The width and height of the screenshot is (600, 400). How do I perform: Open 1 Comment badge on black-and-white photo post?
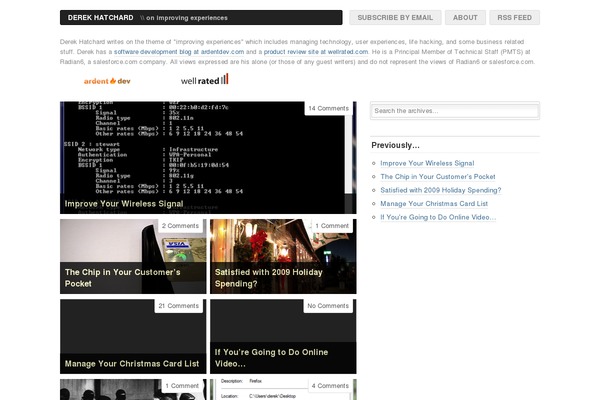point(182,386)
